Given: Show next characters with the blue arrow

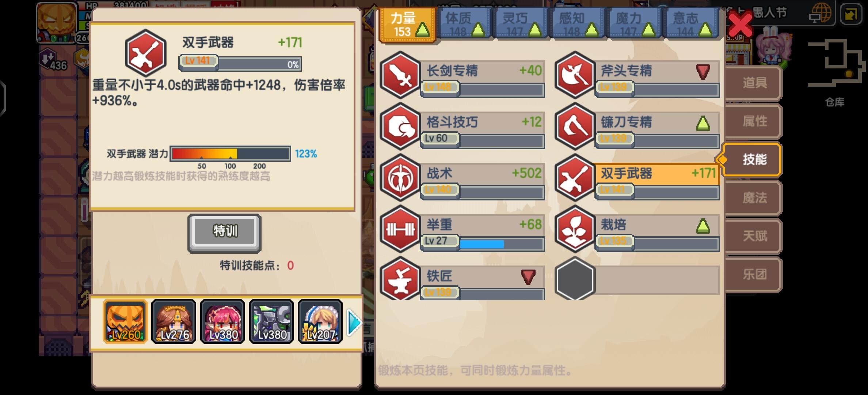Looking at the screenshot, I should click(x=353, y=322).
